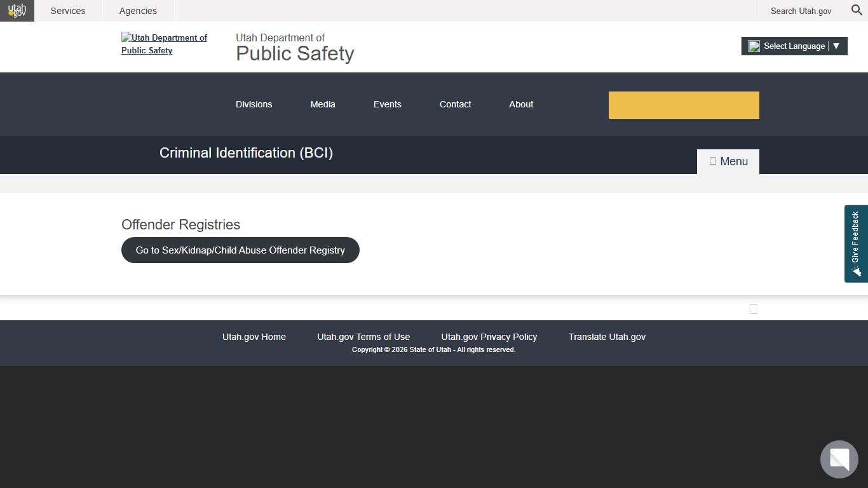This screenshot has height=488, width=868.
Task: Open the Divisions dropdown
Action: [254, 104]
